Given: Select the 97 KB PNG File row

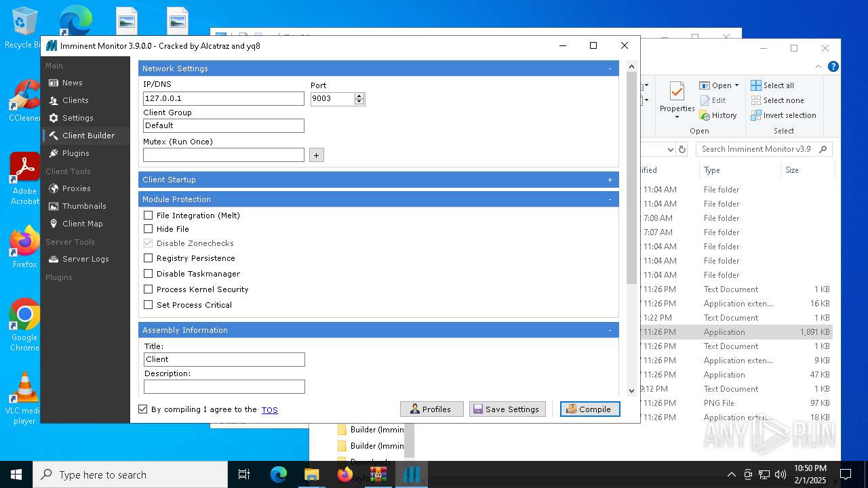Looking at the screenshot, I should pos(736,403).
